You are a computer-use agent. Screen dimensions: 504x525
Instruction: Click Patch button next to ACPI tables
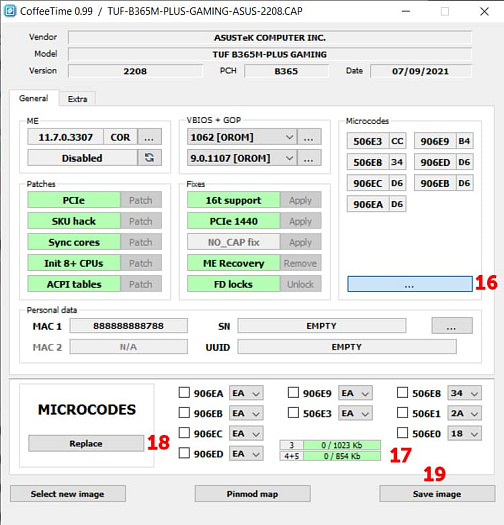pos(141,284)
